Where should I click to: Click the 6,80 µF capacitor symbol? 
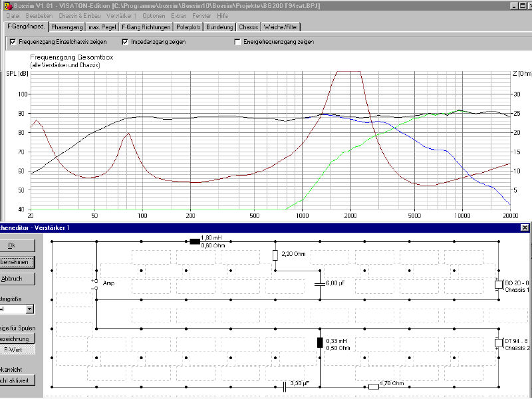[x=320, y=285]
